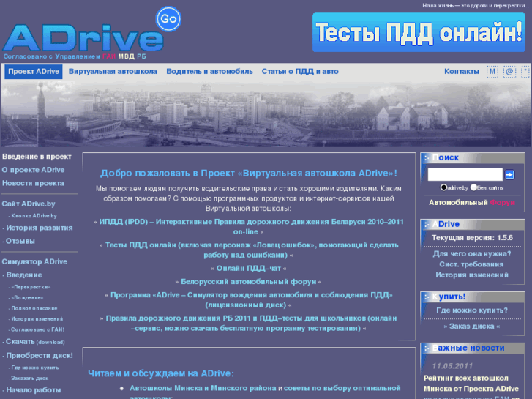
Task: Open Программа ADrive Симулятор вождения link
Action: click(x=252, y=300)
